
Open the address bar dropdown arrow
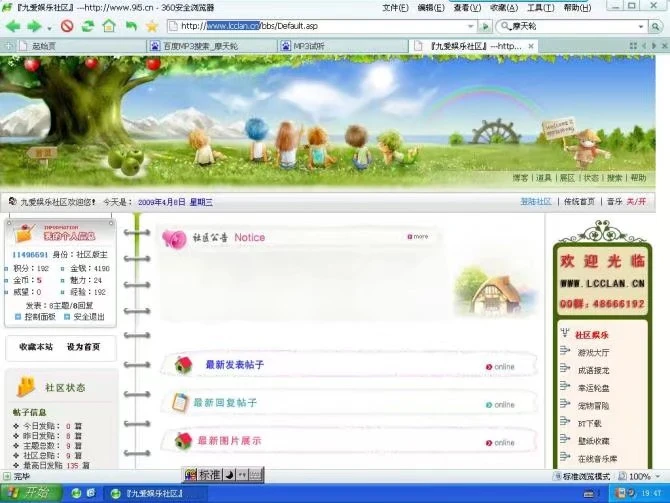click(470, 26)
